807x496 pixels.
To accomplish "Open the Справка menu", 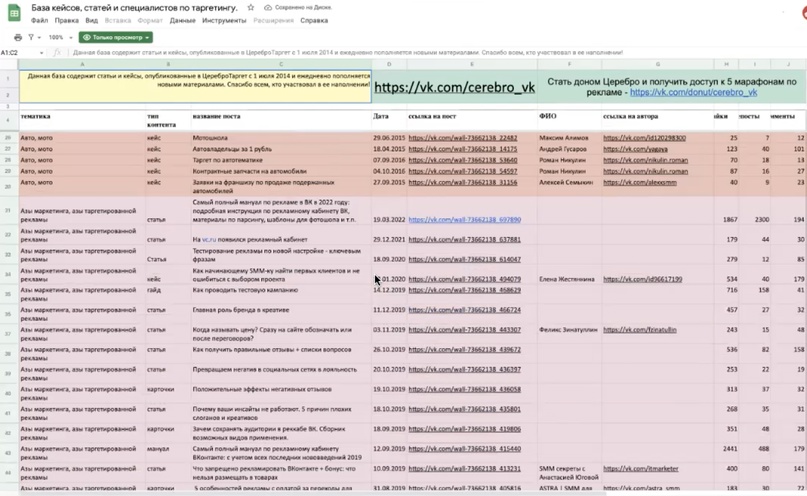I will (x=314, y=21).
